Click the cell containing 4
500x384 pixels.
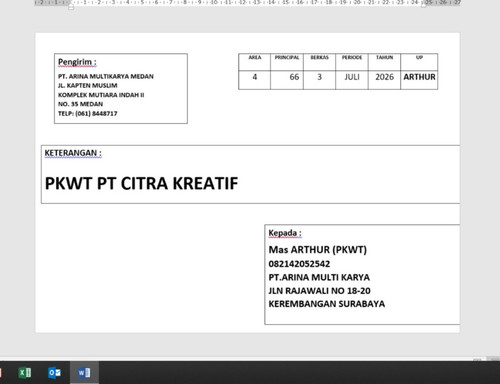(x=255, y=80)
